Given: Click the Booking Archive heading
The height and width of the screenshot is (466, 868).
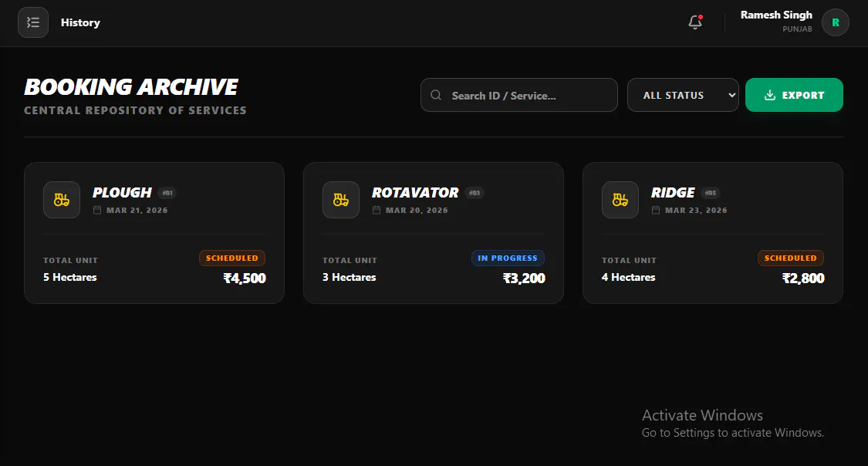Looking at the screenshot, I should pyautogui.click(x=131, y=87).
